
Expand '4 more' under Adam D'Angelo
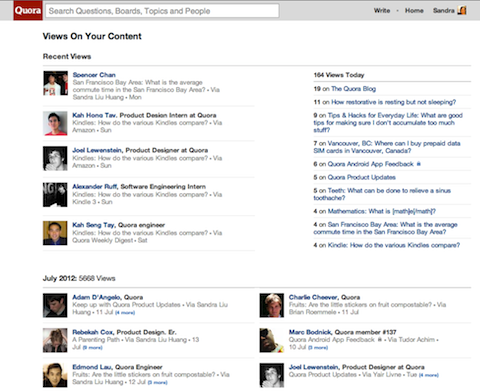pos(125,313)
